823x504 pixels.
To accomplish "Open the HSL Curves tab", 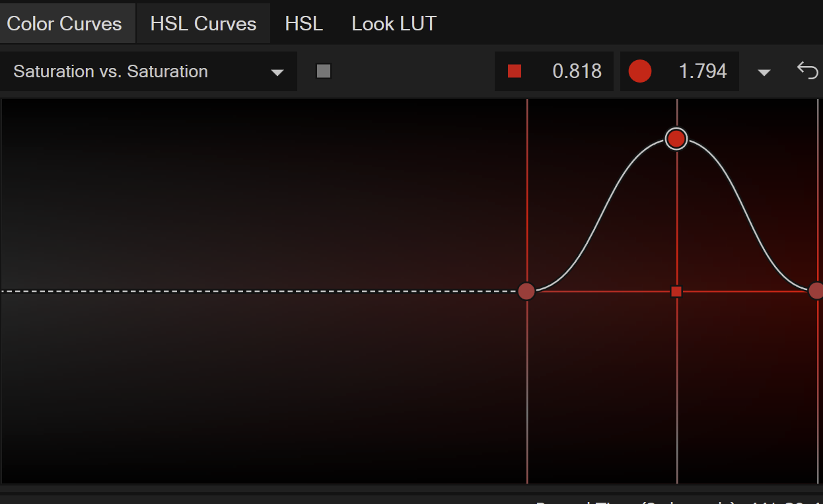I will (203, 23).
